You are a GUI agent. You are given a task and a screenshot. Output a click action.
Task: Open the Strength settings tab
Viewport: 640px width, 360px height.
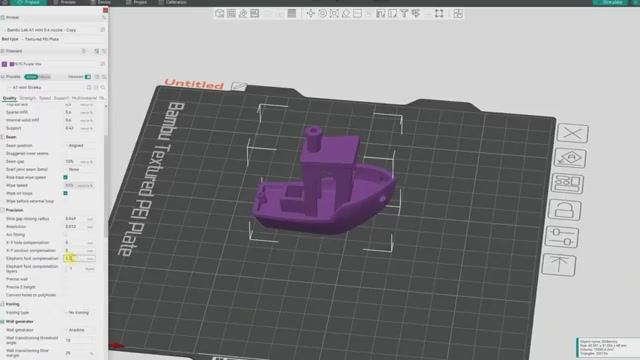pos(28,98)
